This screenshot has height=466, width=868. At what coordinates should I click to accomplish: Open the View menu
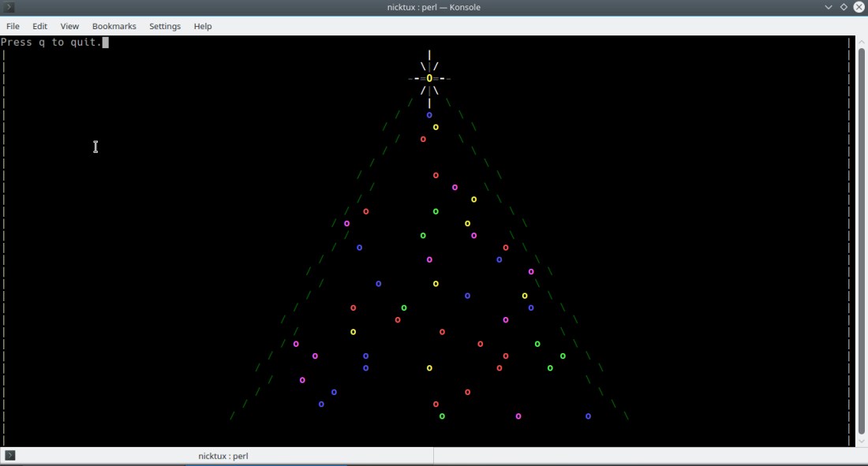click(x=69, y=26)
